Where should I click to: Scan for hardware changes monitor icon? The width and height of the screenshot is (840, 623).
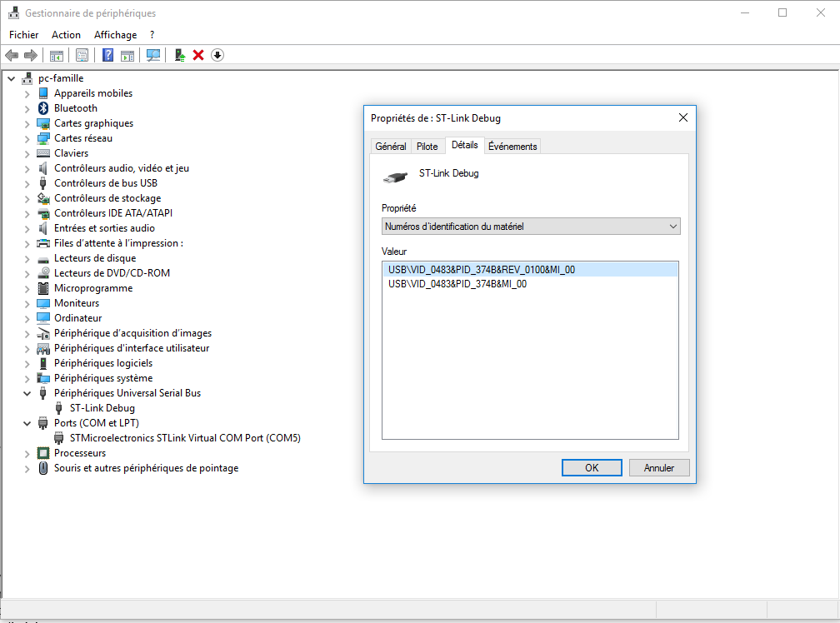click(153, 55)
